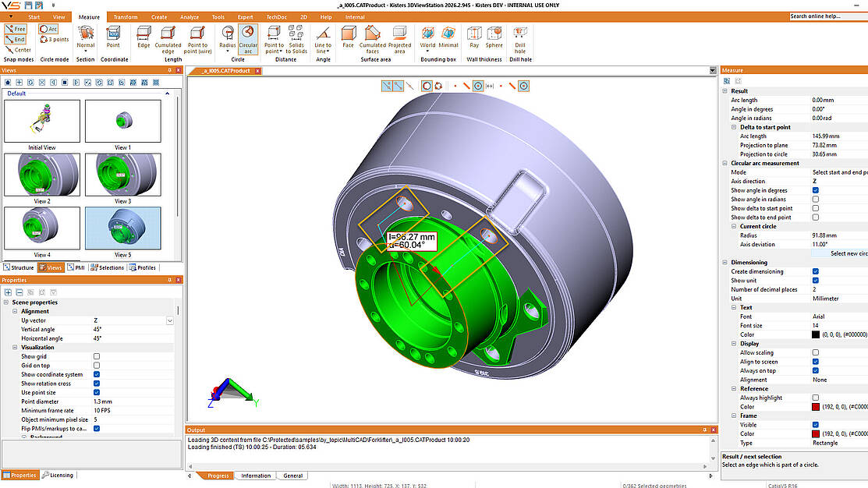
Task: Toggle Create dimensioning checkbox
Action: 816,271
